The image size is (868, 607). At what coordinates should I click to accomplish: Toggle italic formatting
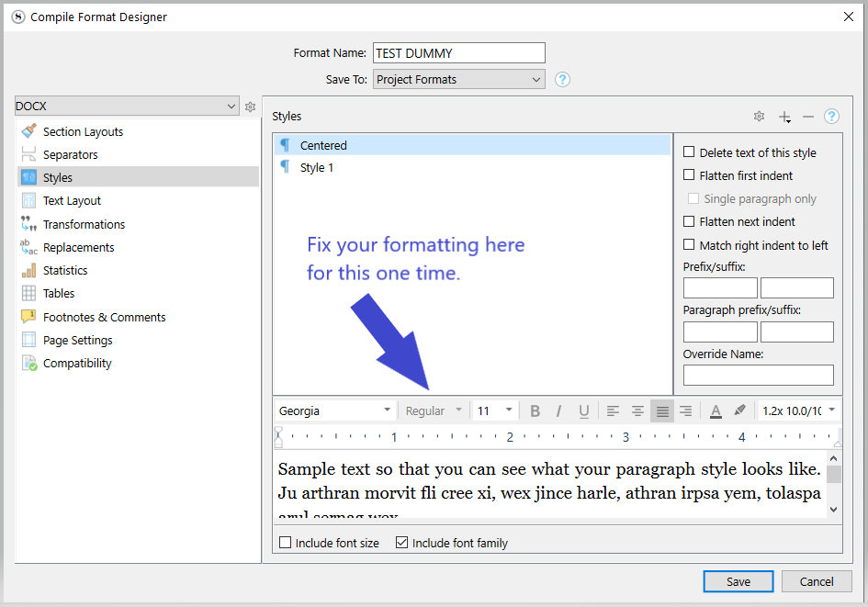(559, 410)
